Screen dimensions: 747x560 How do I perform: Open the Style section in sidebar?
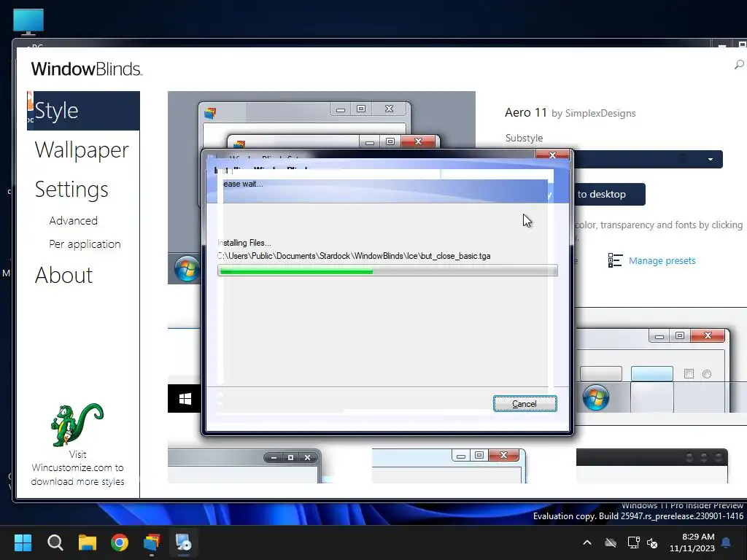[83, 111]
